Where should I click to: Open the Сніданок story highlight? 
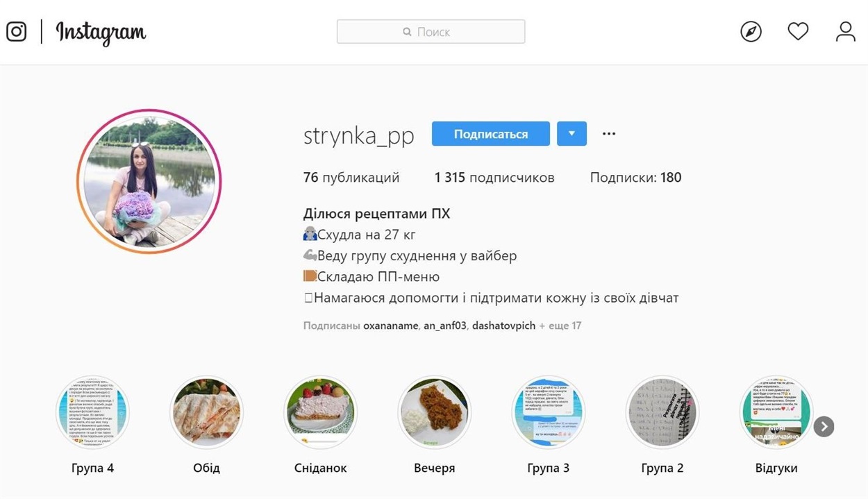click(x=320, y=413)
